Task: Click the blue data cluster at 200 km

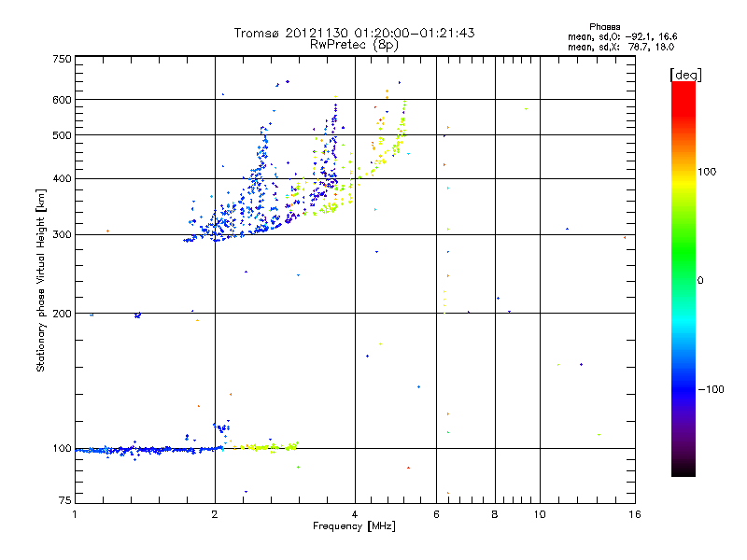Action: coord(137,315)
